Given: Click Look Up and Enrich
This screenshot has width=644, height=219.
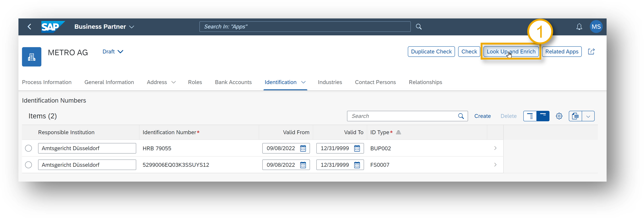Looking at the screenshot, I should 511,52.
